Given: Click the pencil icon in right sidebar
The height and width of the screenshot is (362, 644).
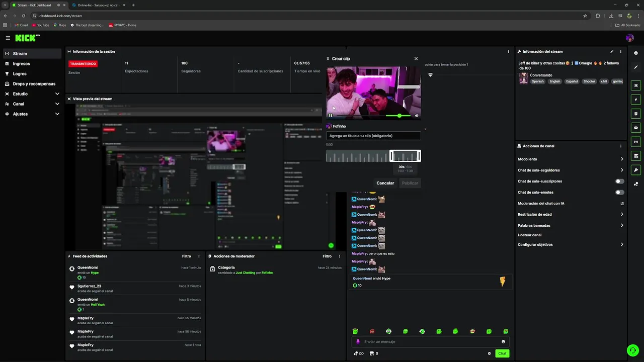Looking at the screenshot, I should coord(636,67).
